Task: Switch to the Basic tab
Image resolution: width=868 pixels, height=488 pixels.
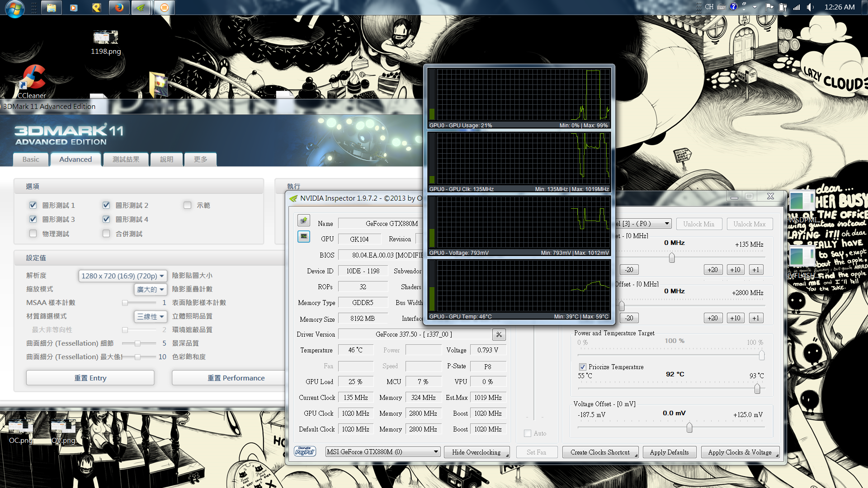Action: point(31,159)
